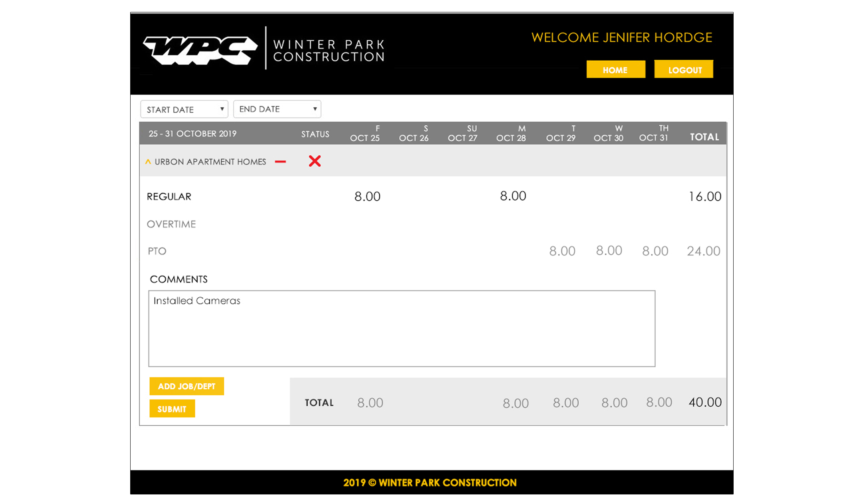Click the red X status icon
865x504 pixels.
tap(315, 161)
